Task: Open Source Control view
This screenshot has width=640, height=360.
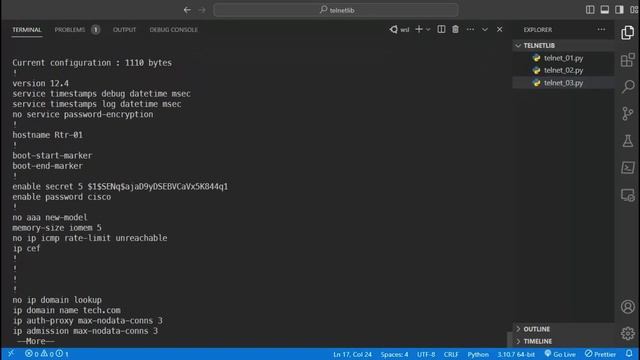Action: [x=627, y=113]
